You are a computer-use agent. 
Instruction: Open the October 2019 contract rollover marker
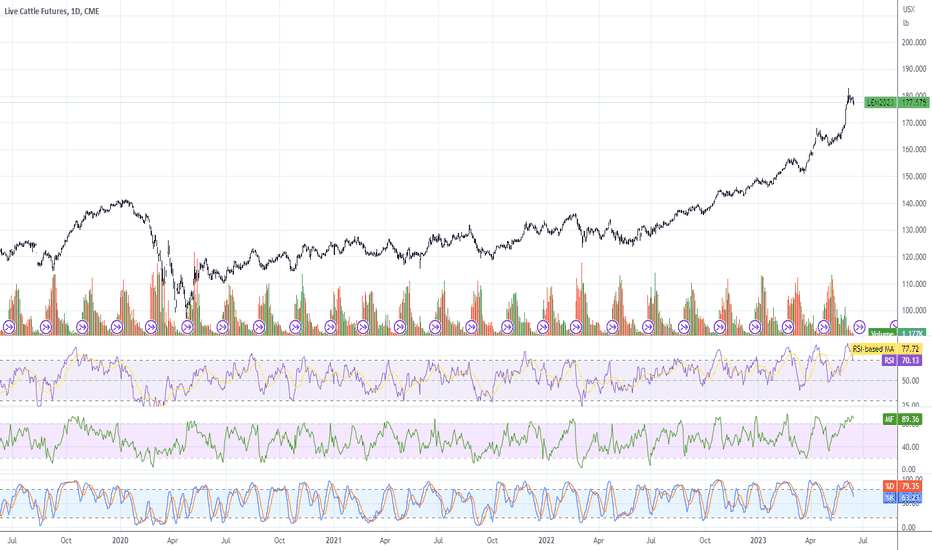pos(82,326)
